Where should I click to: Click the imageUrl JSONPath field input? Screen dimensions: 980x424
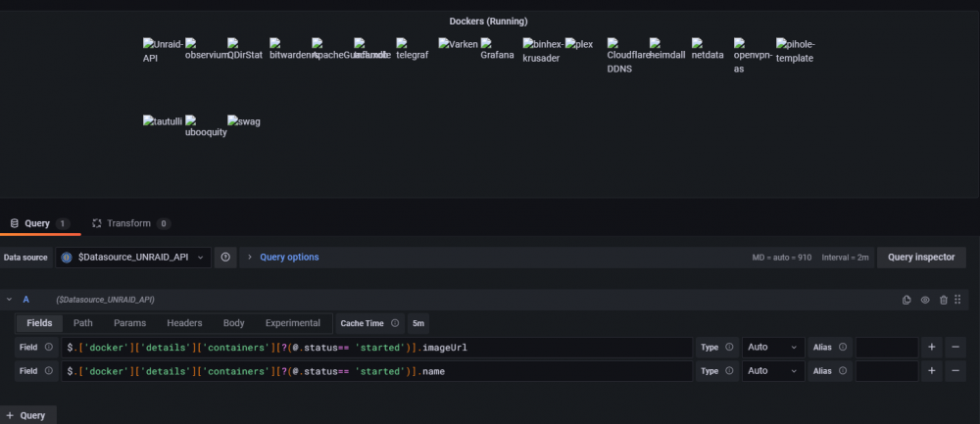pyautogui.click(x=377, y=348)
